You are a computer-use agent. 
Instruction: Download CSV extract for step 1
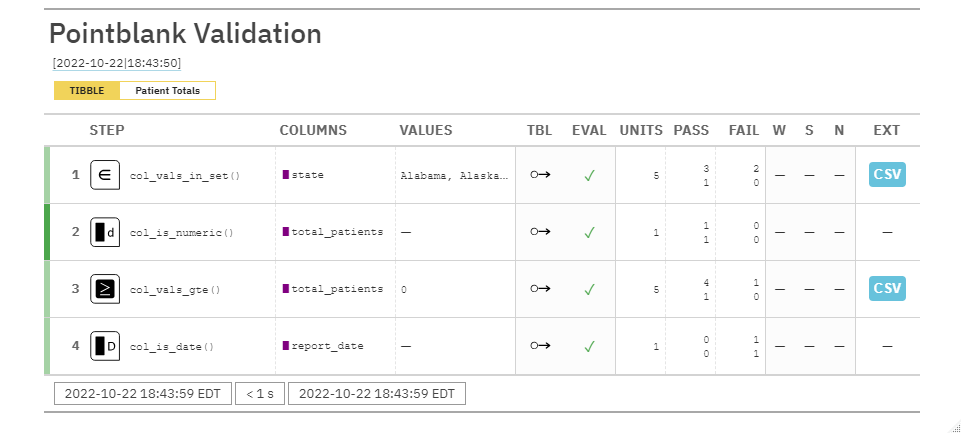click(x=886, y=174)
